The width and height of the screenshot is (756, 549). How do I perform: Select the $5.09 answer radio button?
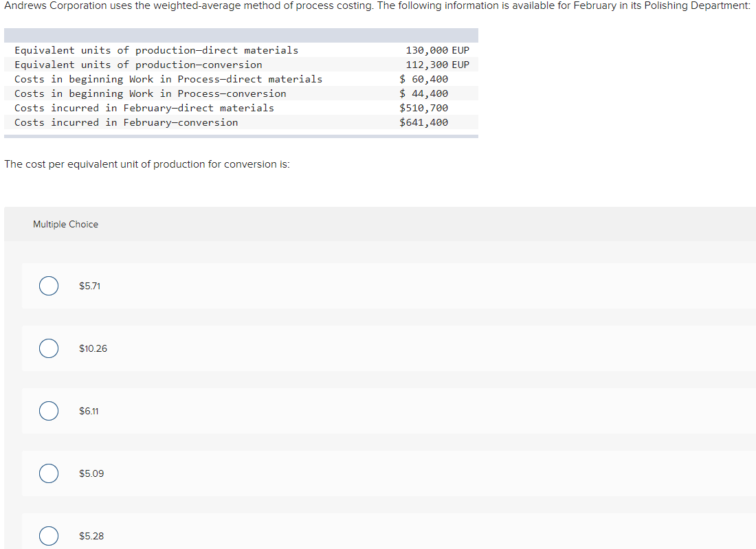click(48, 473)
